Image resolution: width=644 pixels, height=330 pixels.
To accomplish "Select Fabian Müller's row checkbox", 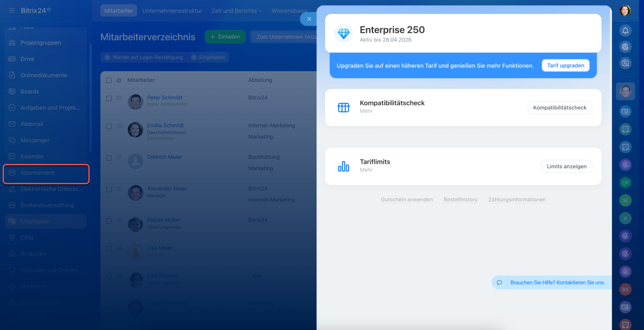I will (x=109, y=221).
